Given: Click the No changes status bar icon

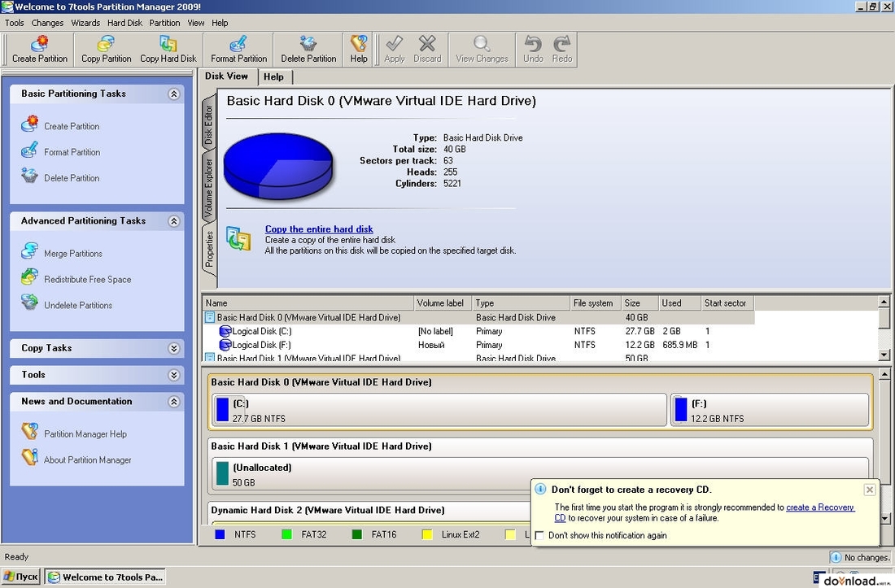Looking at the screenshot, I should 836,557.
